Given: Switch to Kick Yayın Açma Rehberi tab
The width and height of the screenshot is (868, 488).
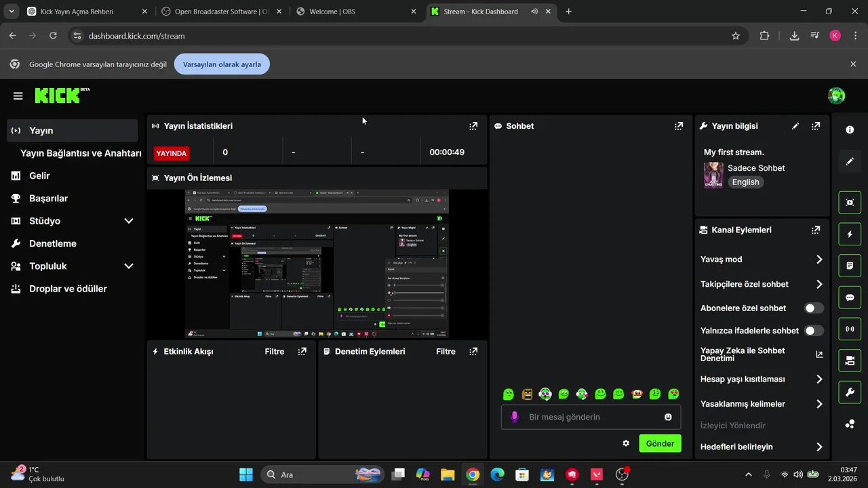Looking at the screenshot, I should pyautogui.click(x=87, y=12).
